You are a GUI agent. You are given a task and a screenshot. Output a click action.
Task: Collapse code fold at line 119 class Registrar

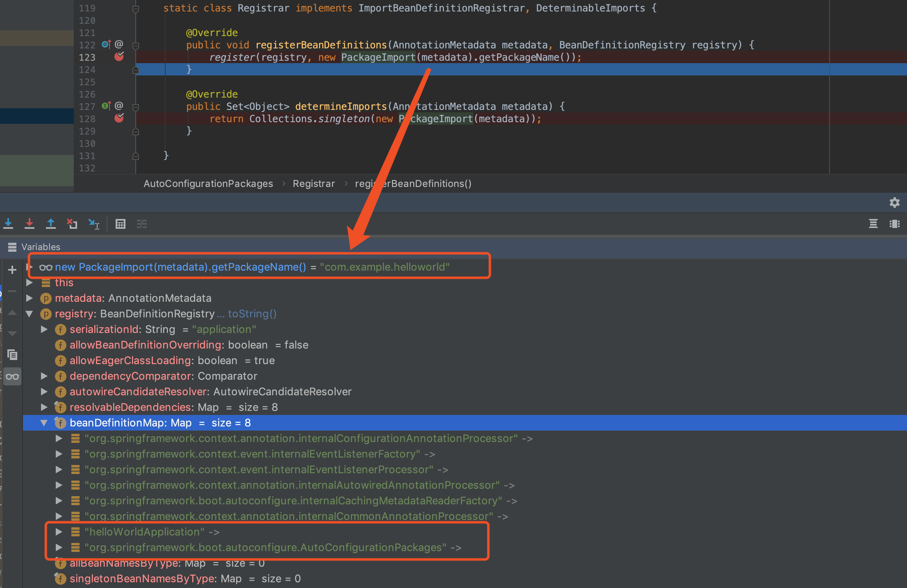click(x=136, y=9)
